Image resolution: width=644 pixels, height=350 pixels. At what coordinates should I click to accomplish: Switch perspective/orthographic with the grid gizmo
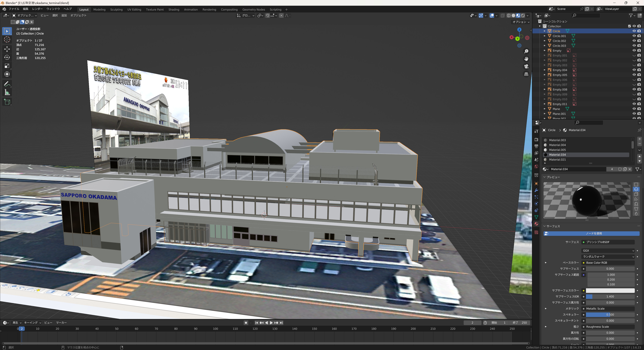click(526, 74)
